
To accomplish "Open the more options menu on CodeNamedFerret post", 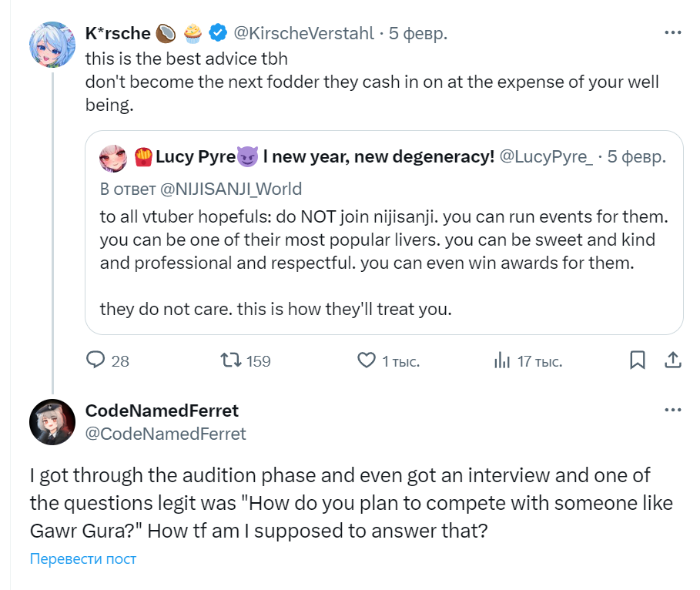I will pyautogui.click(x=672, y=411).
